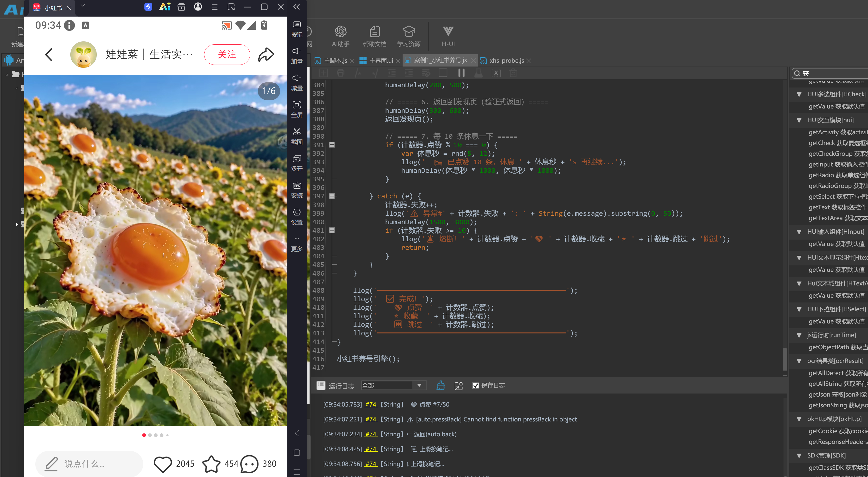Image resolution: width=868 pixels, height=477 pixels.
Task: Show 更多 options in emulator sidebar
Action: [x=297, y=244]
